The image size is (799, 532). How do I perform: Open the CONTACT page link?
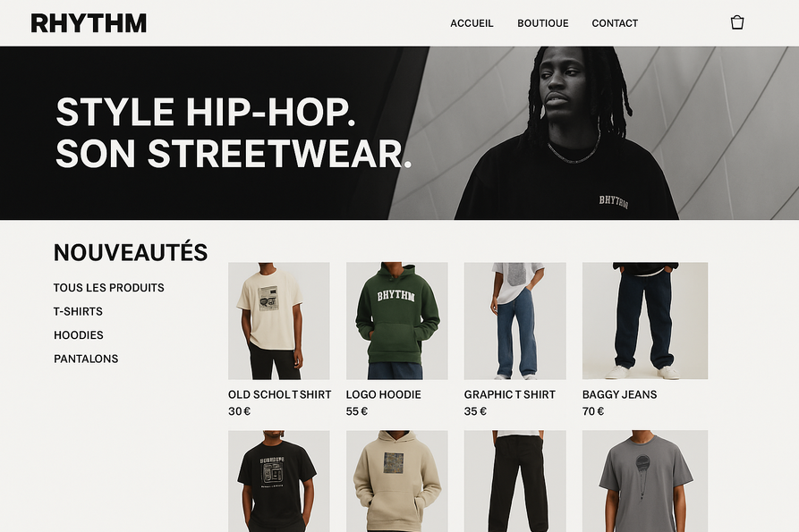click(615, 23)
